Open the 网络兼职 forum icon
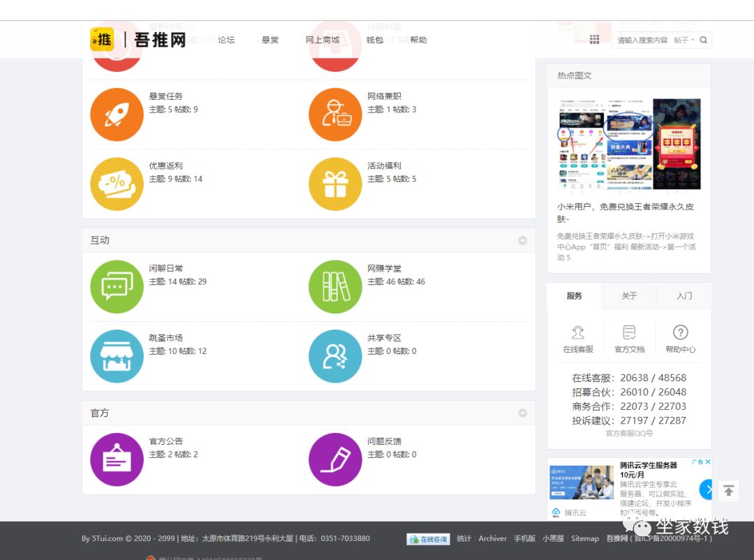754x560 pixels. coord(335,115)
